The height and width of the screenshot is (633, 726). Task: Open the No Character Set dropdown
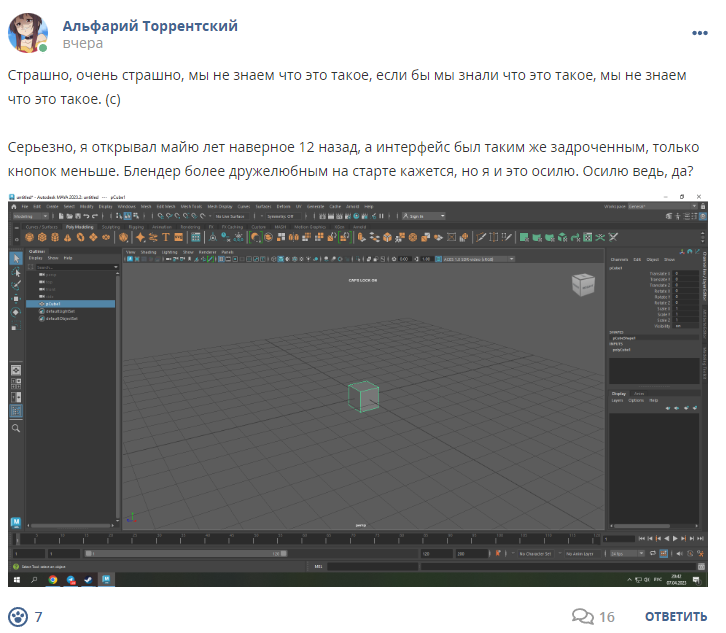535,553
